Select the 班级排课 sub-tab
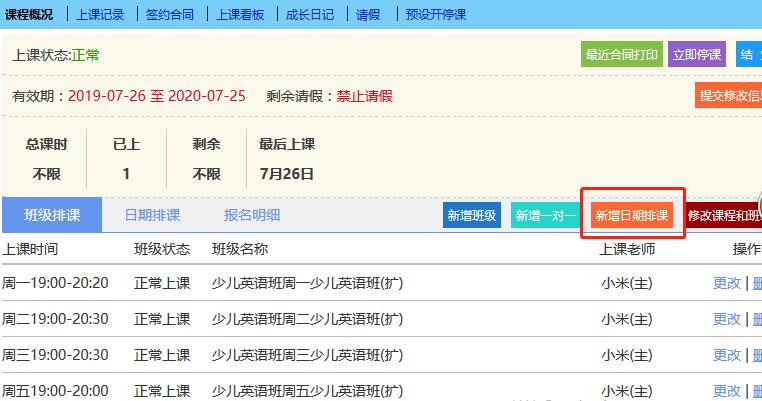Screen dimensions: 762x401 tap(51, 215)
